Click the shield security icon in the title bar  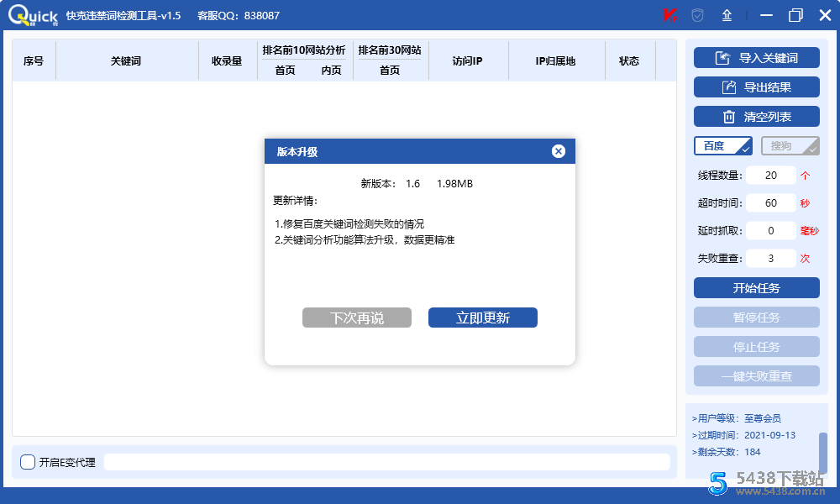[x=698, y=14]
